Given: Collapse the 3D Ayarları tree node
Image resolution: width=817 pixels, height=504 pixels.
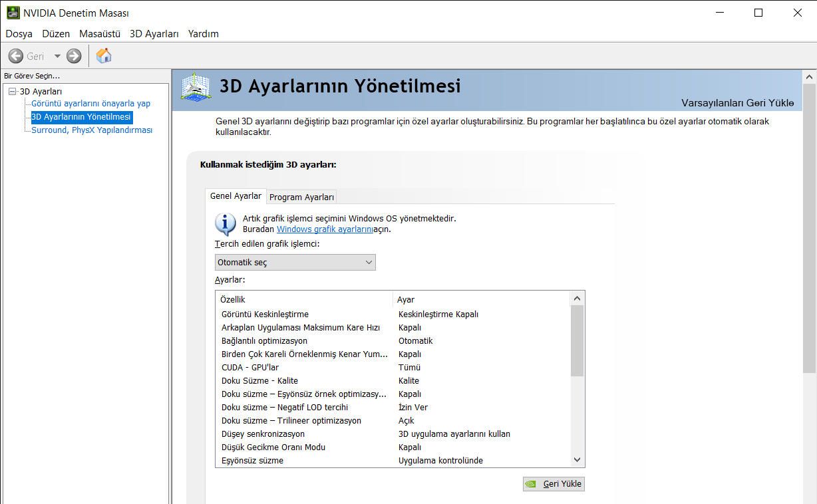Looking at the screenshot, I should coord(13,91).
